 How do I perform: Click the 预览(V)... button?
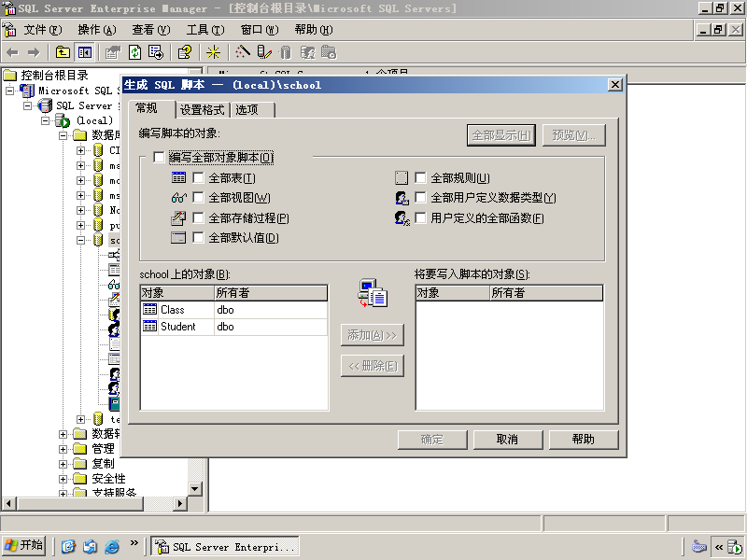pos(573,135)
